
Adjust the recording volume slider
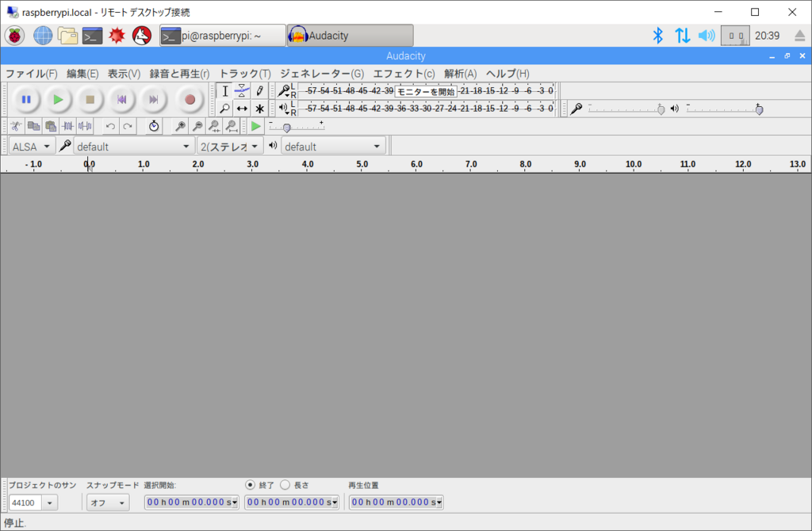(x=626, y=109)
